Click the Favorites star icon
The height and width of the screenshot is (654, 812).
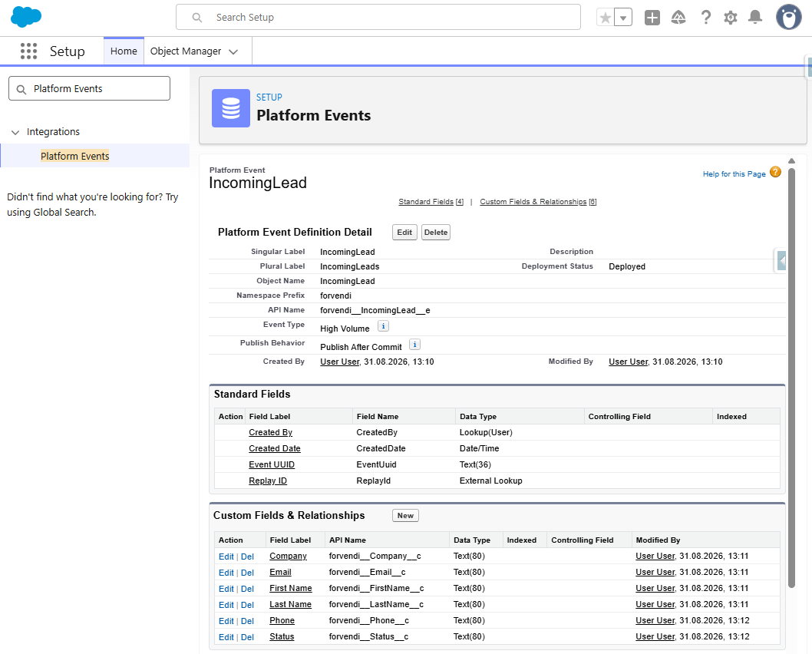pos(605,18)
